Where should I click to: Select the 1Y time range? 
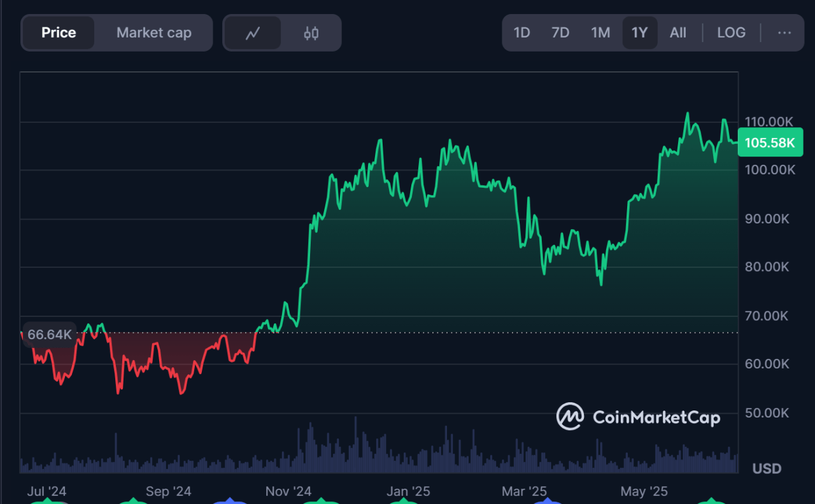pos(639,33)
